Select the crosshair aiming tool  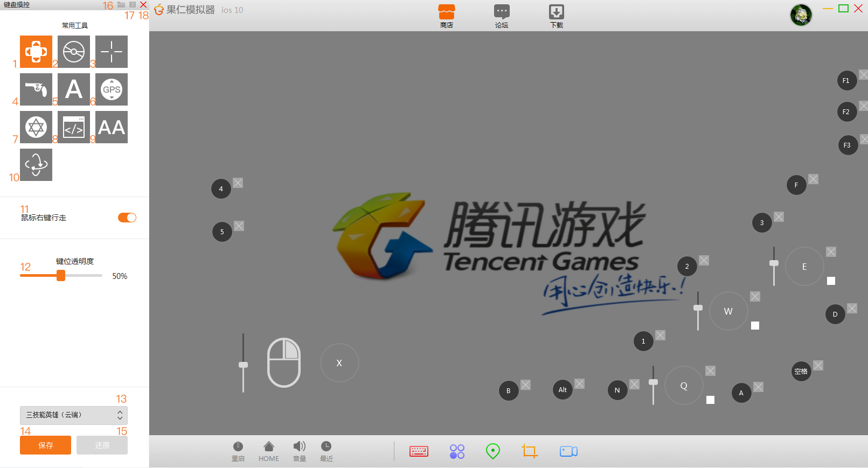(112, 52)
